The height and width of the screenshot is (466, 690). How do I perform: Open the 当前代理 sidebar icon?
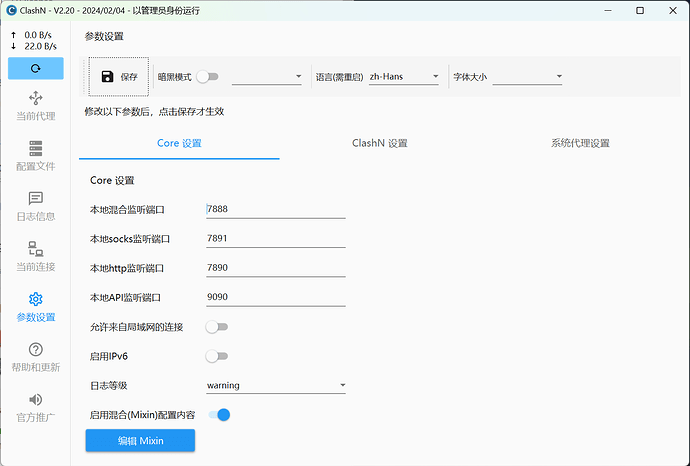click(x=36, y=97)
